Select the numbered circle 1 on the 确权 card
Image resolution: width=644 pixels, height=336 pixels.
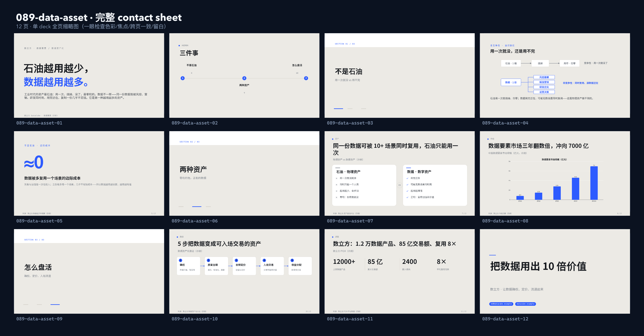point(181,260)
